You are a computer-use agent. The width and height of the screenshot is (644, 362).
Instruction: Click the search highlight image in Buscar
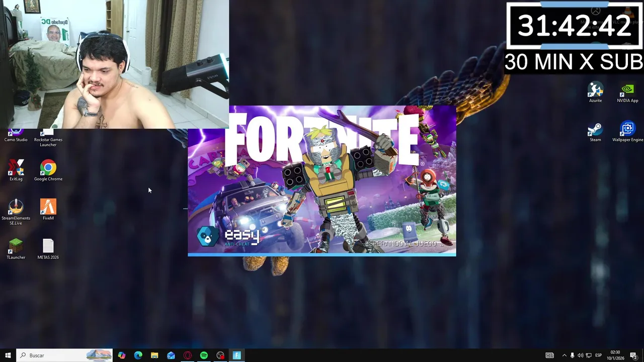click(99, 355)
